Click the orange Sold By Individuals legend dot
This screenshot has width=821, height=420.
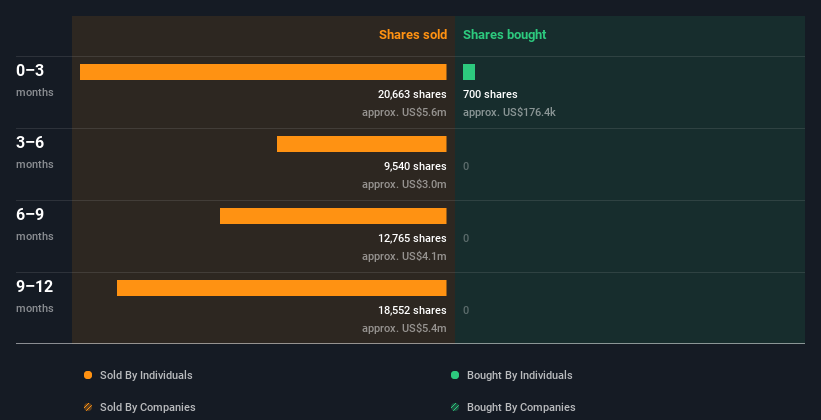pos(88,375)
